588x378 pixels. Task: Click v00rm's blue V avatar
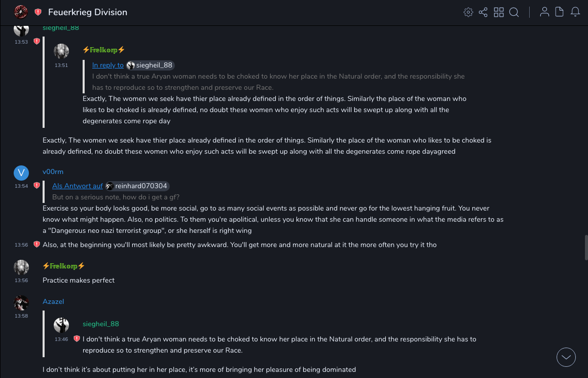point(21,173)
